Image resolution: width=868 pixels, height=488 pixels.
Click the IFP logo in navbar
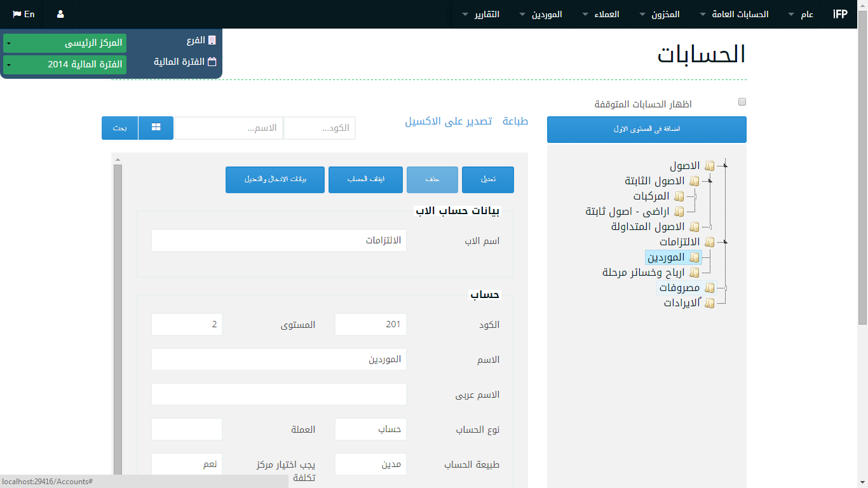click(840, 14)
